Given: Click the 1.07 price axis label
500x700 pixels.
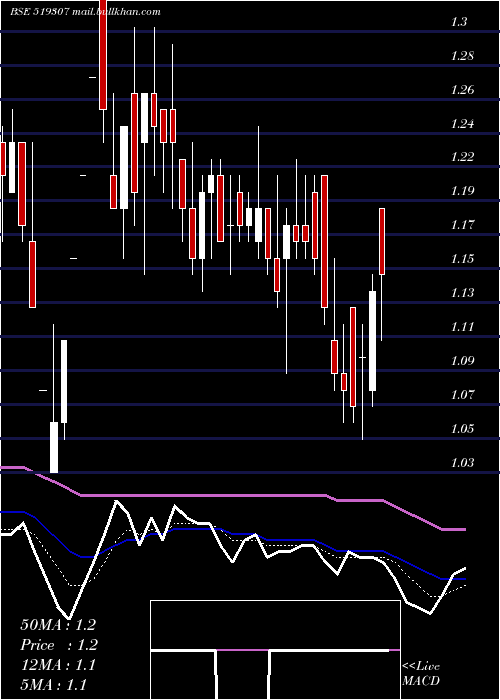Looking at the screenshot, I should tap(462, 395).
